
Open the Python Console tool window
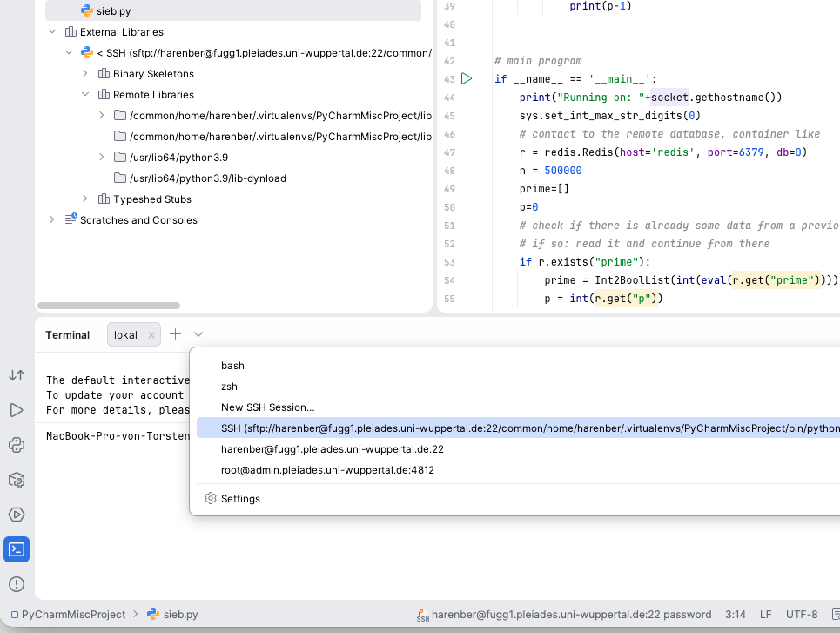(x=17, y=445)
